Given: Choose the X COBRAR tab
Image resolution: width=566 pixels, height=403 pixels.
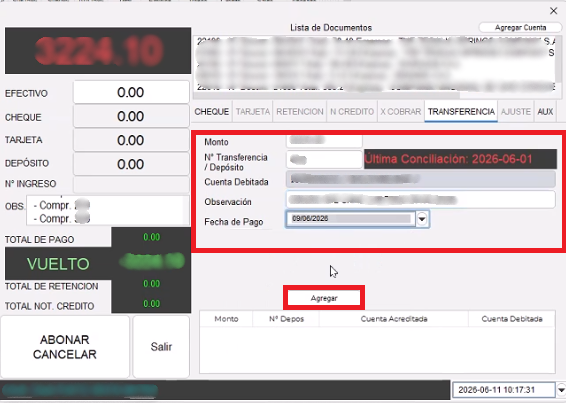Looking at the screenshot, I should point(401,112).
